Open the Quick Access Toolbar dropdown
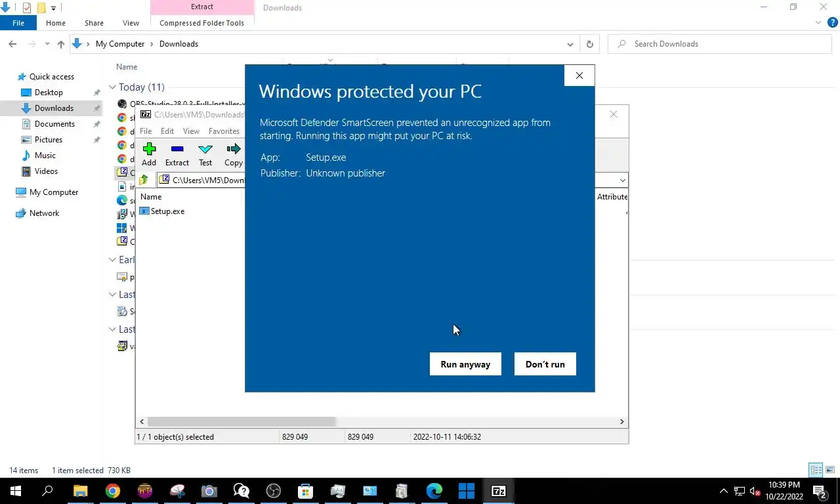The image size is (840, 504). coord(53,8)
